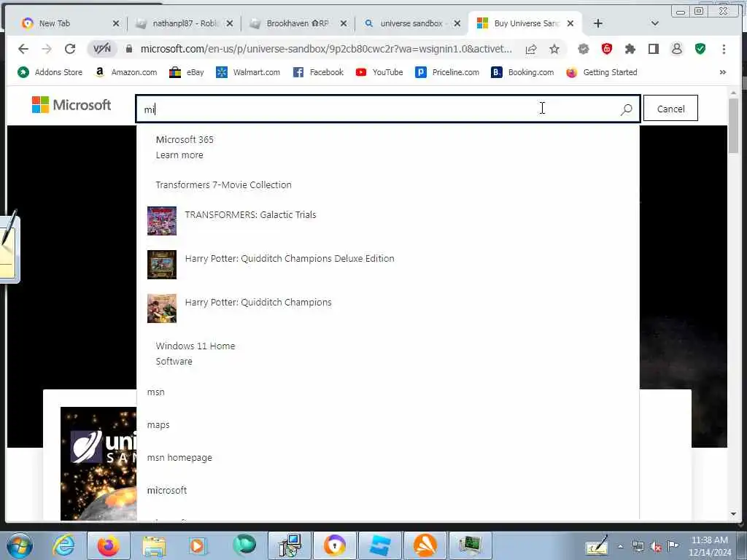This screenshot has width=747, height=560.
Task: Launch Internet Explorer from taskbar
Action: tap(63, 545)
